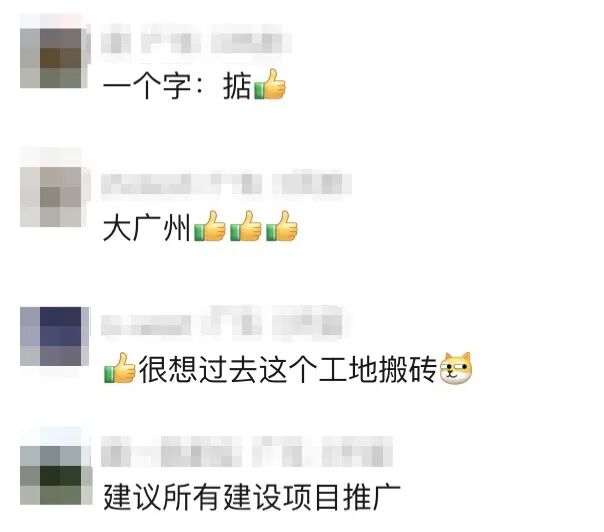Click the blurred username above 搬砖 comment
604x532 pixels.
tap(221, 324)
